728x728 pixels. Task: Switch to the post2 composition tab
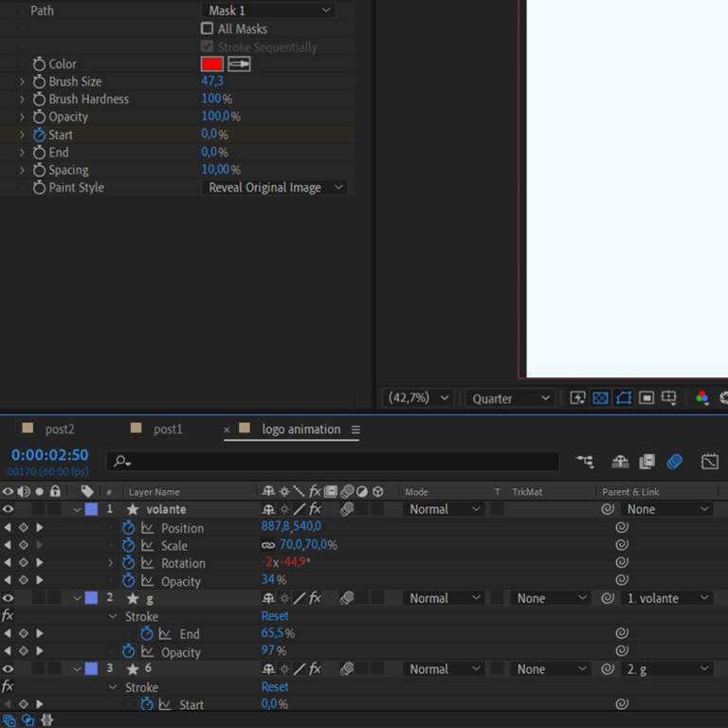click(59, 429)
